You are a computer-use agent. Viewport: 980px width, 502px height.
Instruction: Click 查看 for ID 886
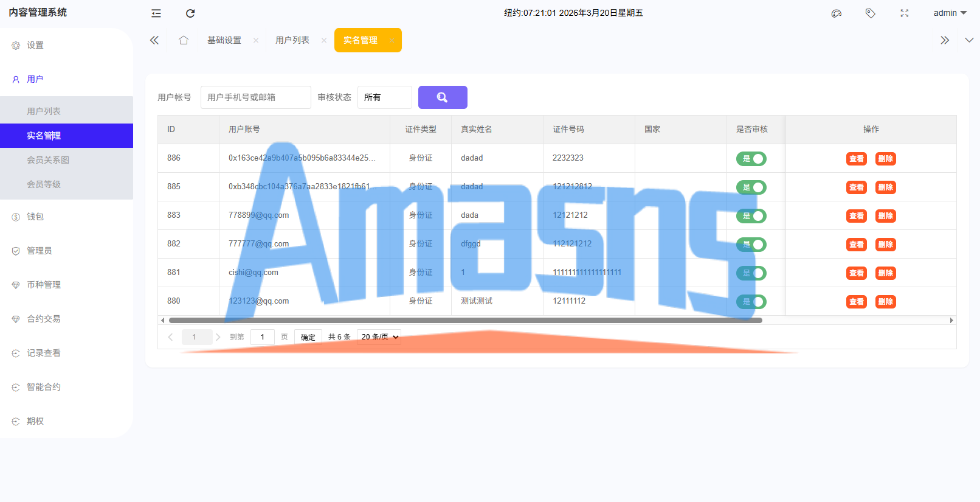857,159
